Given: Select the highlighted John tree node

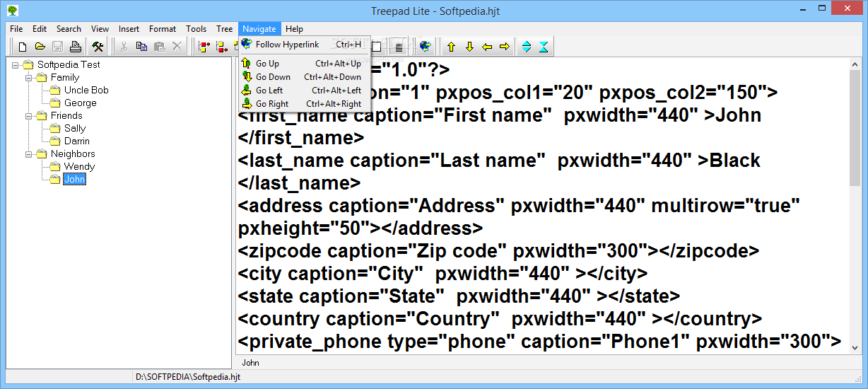Looking at the screenshot, I should pyautogui.click(x=74, y=179).
